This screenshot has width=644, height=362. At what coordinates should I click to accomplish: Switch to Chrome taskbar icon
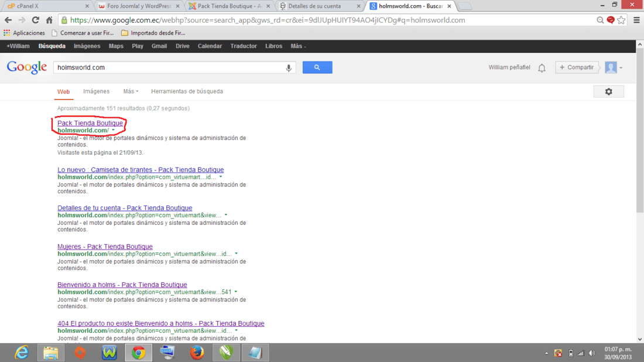coord(138,353)
